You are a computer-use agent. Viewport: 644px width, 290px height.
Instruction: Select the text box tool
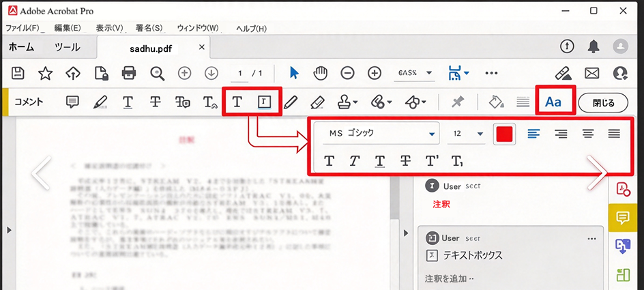click(264, 102)
